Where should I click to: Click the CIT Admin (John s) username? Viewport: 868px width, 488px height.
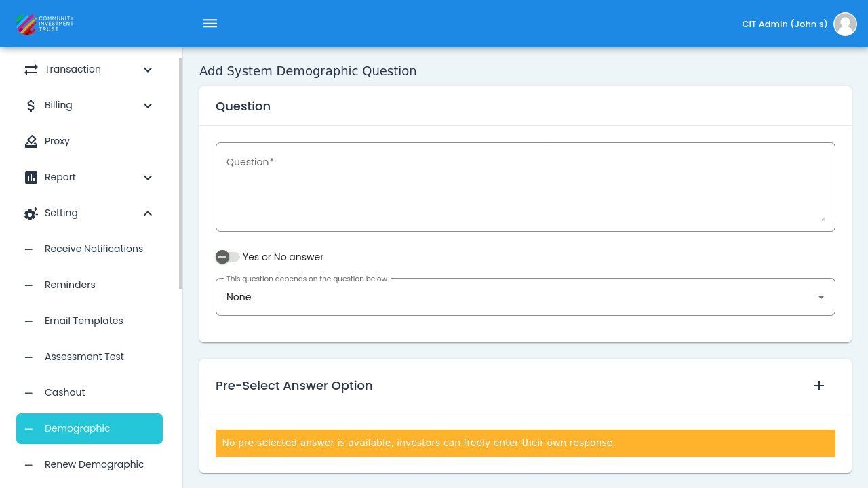(x=784, y=24)
